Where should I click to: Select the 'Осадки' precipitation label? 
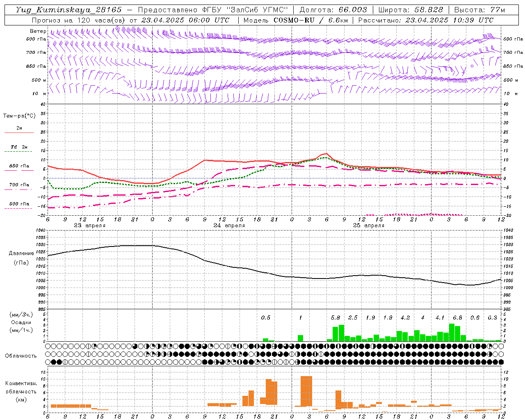coord(21,322)
